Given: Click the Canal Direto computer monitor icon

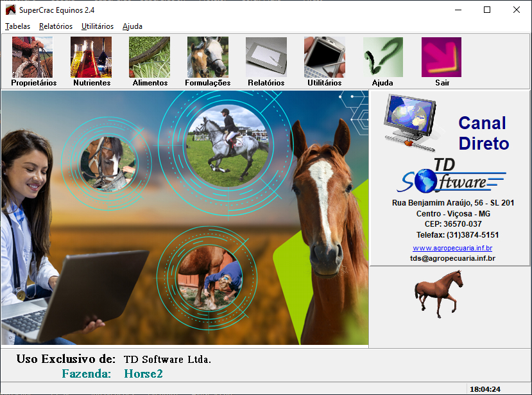Looking at the screenshot, I should click(411, 123).
